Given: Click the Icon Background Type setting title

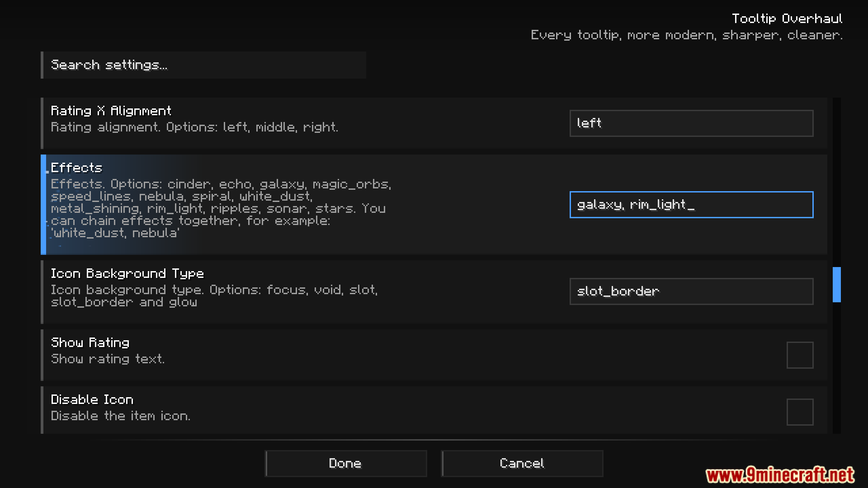Looking at the screenshot, I should tap(127, 273).
